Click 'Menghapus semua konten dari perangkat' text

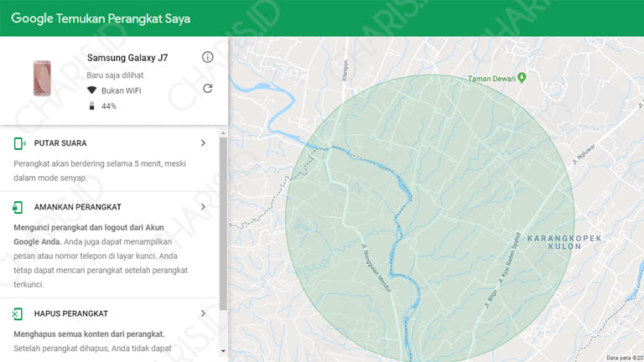point(89,334)
